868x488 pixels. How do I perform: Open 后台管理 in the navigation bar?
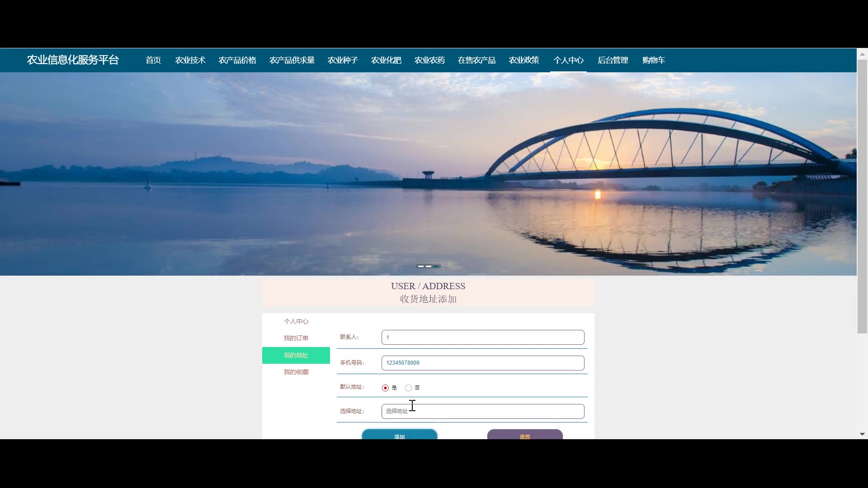pos(613,60)
